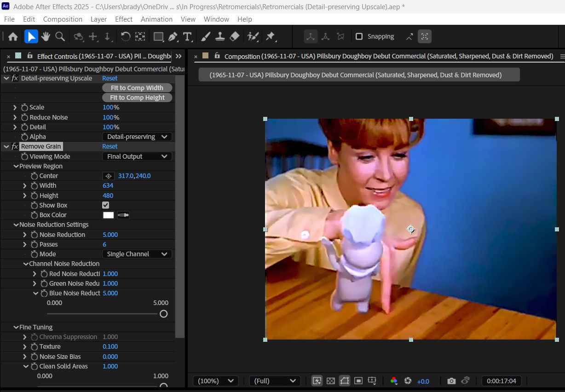Viewport: 565px width, 392px height.
Task: Enable the Snapping checkbox
Action: point(359,36)
